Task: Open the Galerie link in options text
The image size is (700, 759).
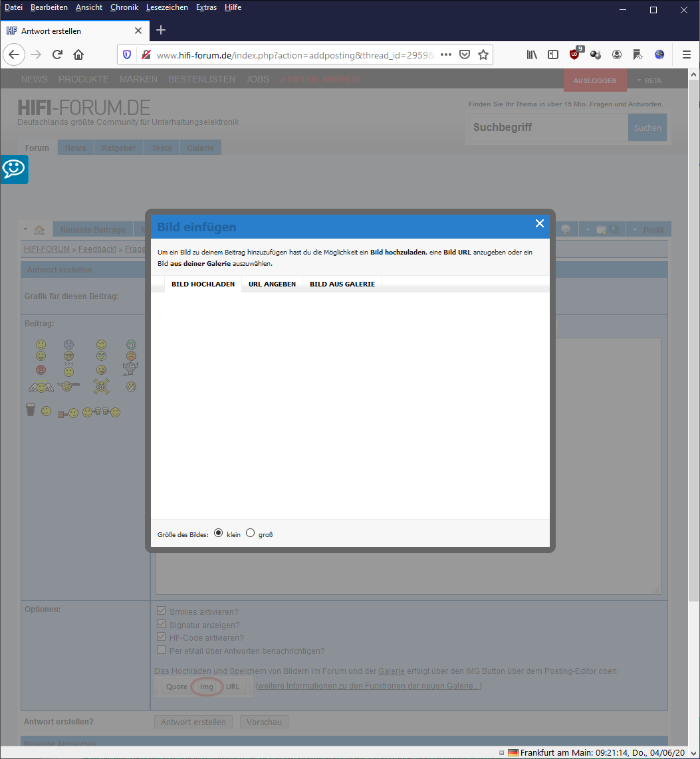Action: 391,671
